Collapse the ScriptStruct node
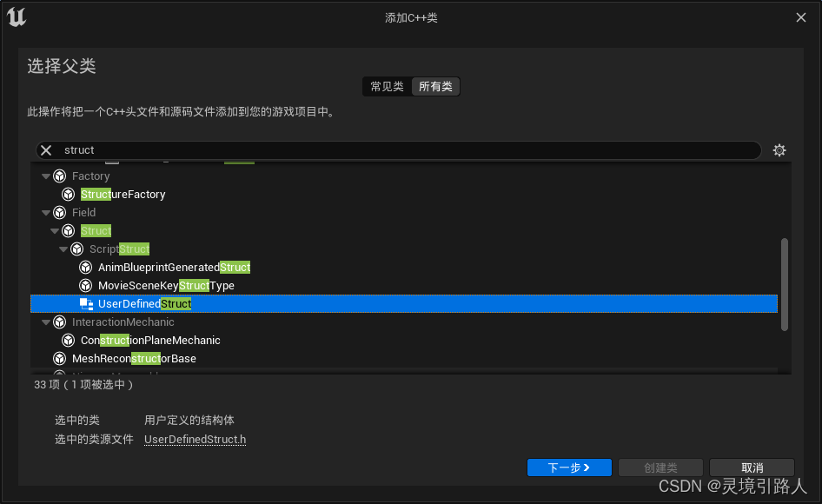This screenshot has height=504, width=822. pos(63,249)
